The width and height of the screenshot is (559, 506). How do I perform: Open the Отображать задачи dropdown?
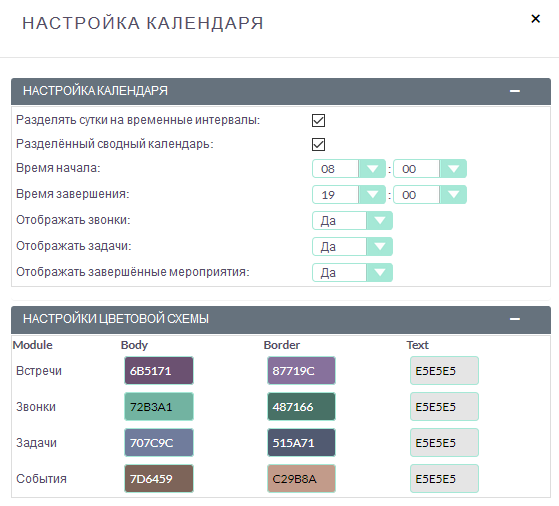coord(352,247)
